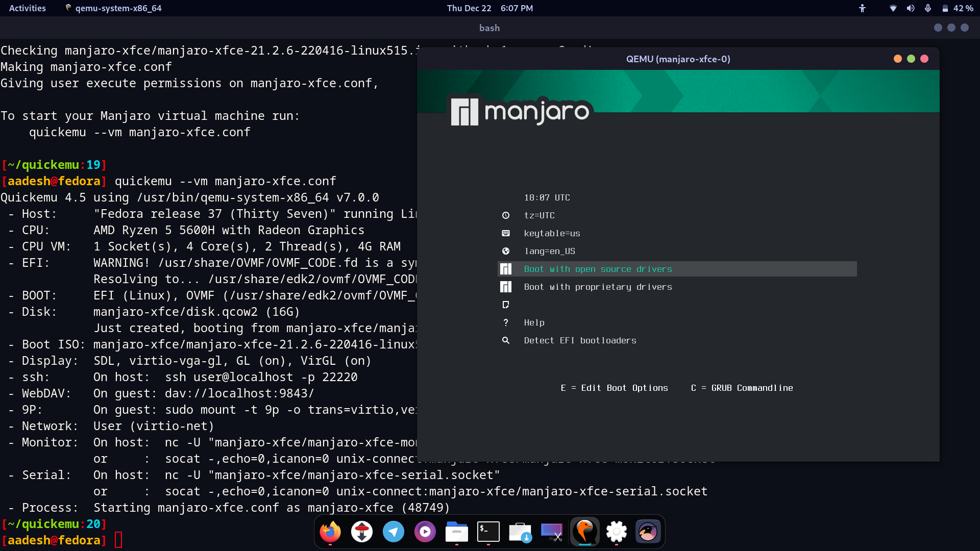The width and height of the screenshot is (980, 551).
Task: Toggle the Wi-Fi indicator in the top bar
Action: tap(894, 8)
